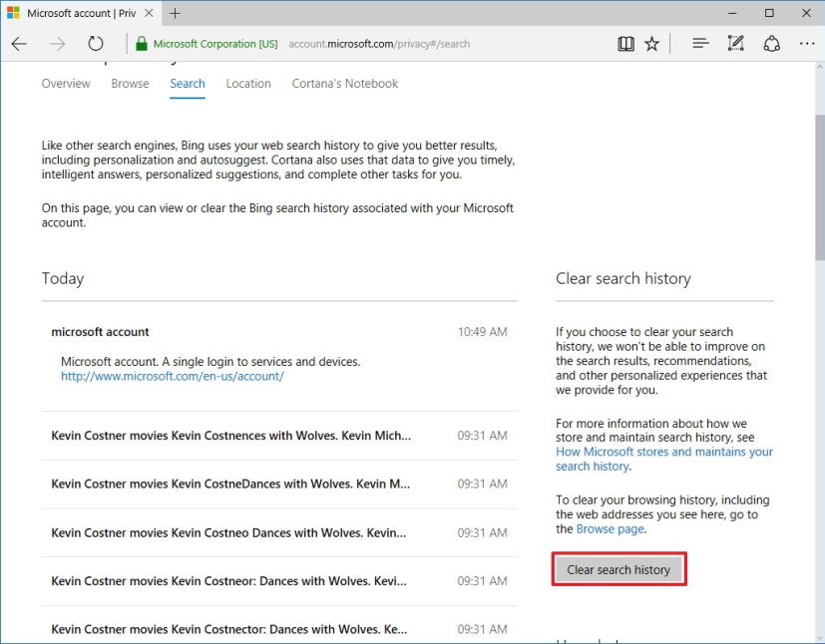825x644 pixels.
Task: Click the forward navigation arrow
Action: click(57, 44)
